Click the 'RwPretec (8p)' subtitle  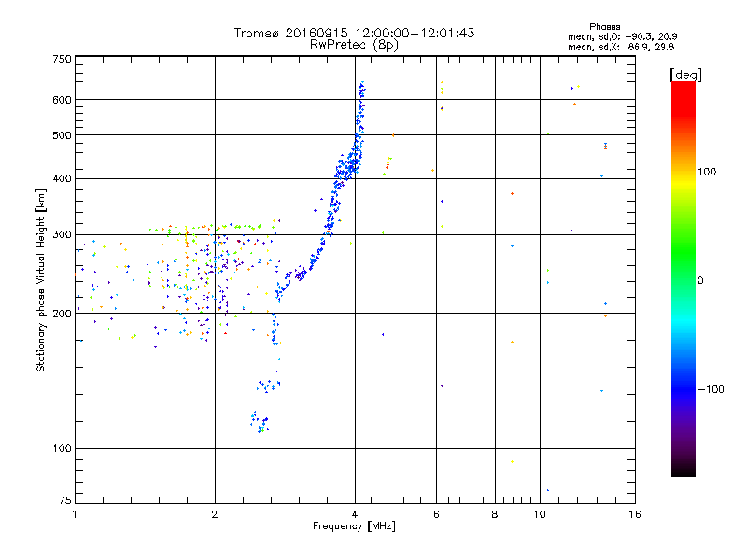pyautogui.click(x=354, y=45)
